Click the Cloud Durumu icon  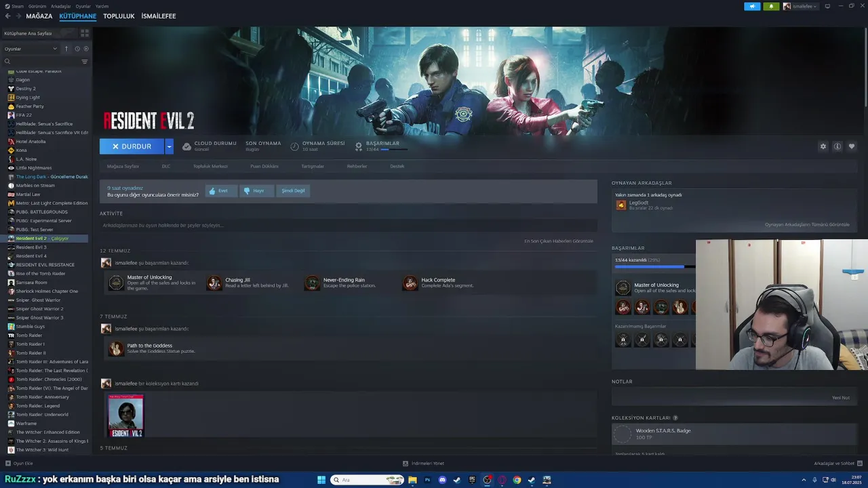186,146
